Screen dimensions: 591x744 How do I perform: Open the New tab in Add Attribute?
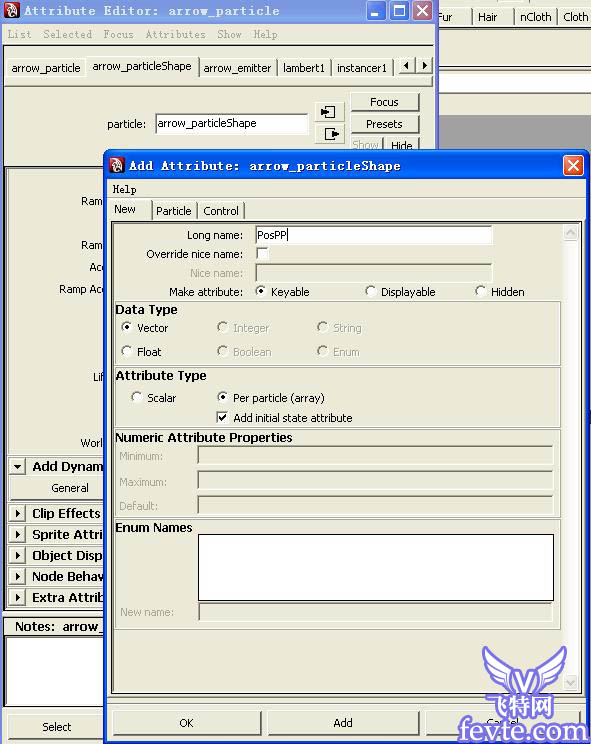pos(125,209)
